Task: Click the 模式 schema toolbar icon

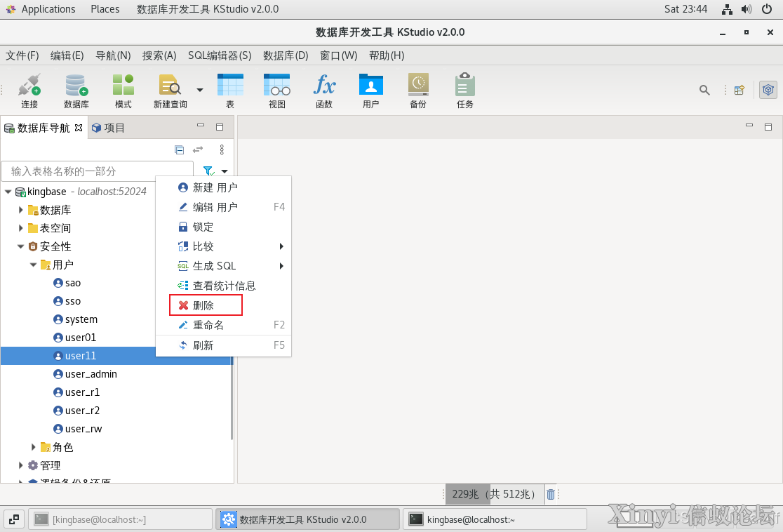Action: point(123,91)
